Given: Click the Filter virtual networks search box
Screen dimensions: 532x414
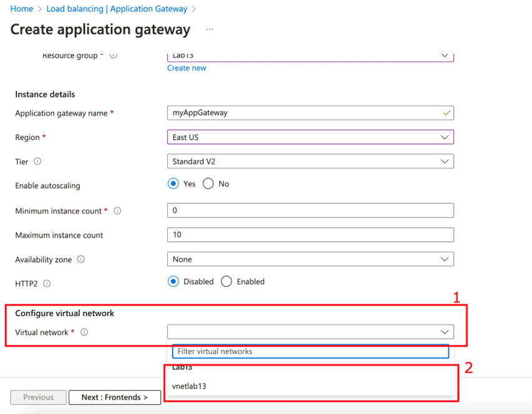Looking at the screenshot, I should tap(310, 351).
